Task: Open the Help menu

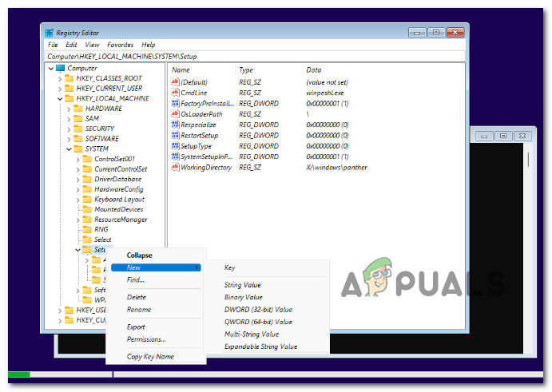Action: pyautogui.click(x=149, y=45)
